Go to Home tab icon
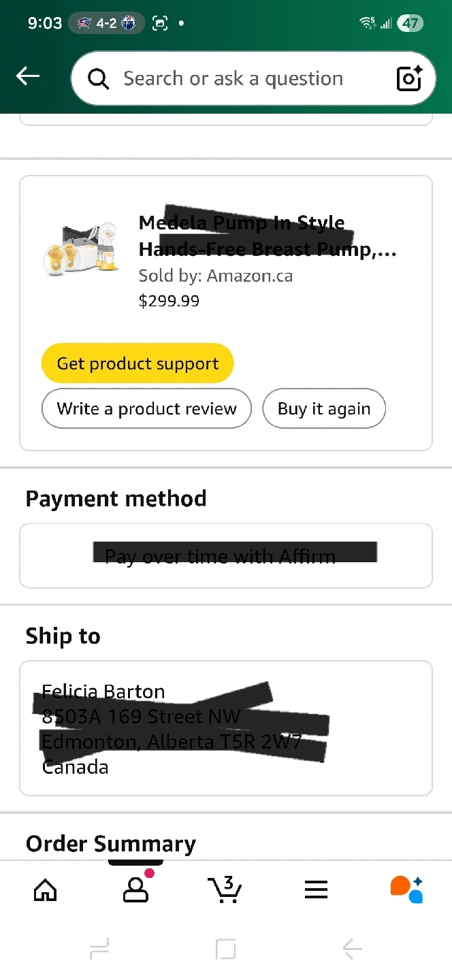Image resolution: width=452 pixels, height=980 pixels. pyautogui.click(x=46, y=889)
